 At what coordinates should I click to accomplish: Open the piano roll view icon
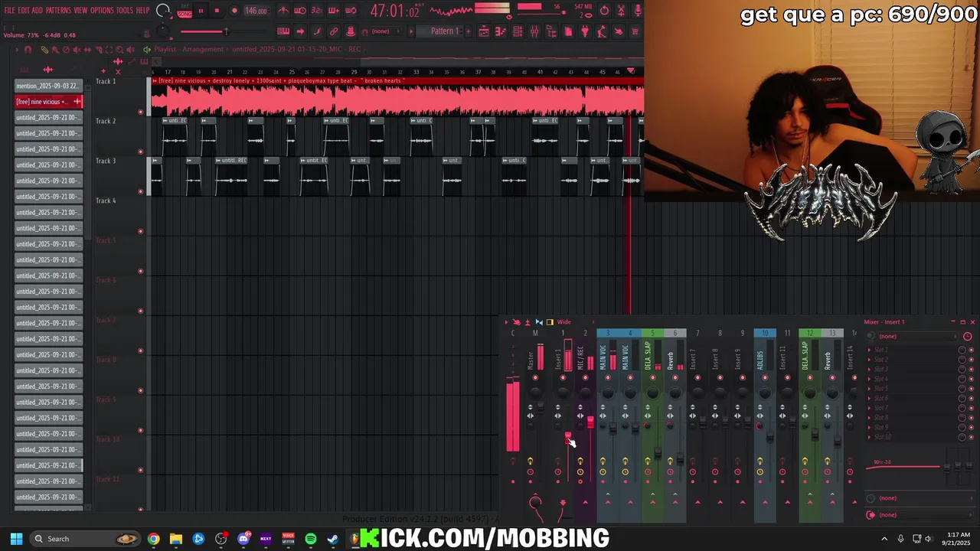pyautogui.click(x=502, y=31)
